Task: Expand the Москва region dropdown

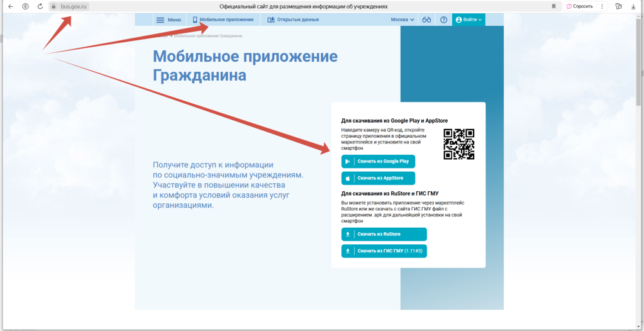Action: (x=402, y=20)
